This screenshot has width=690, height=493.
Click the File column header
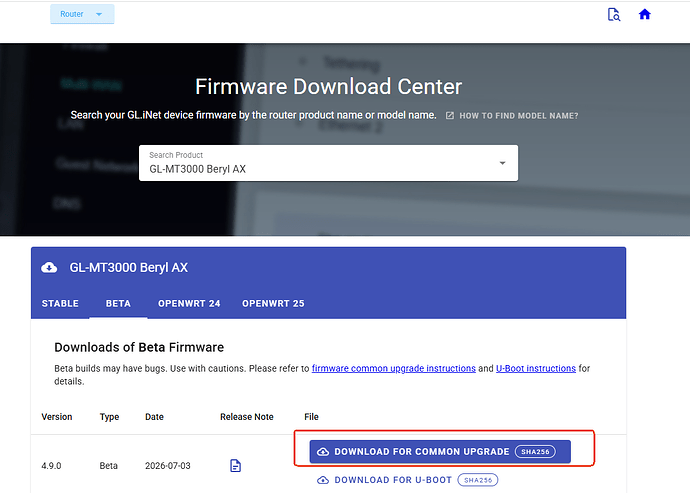(311, 417)
